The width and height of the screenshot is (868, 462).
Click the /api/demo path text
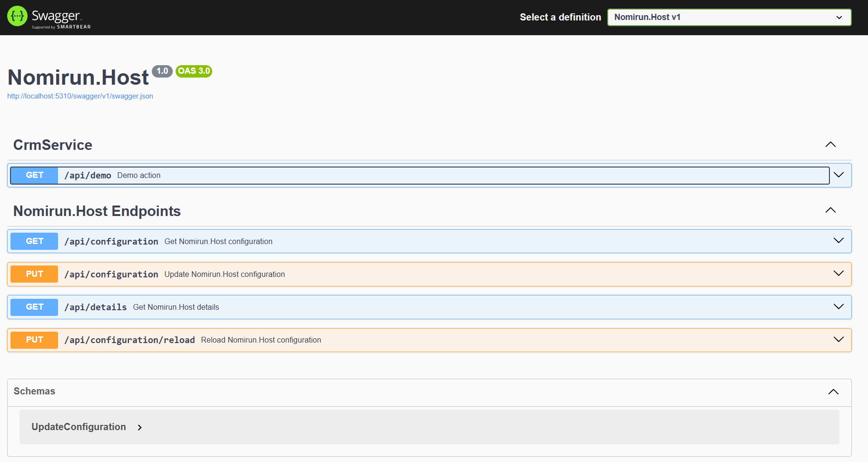[x=88, y=176]
